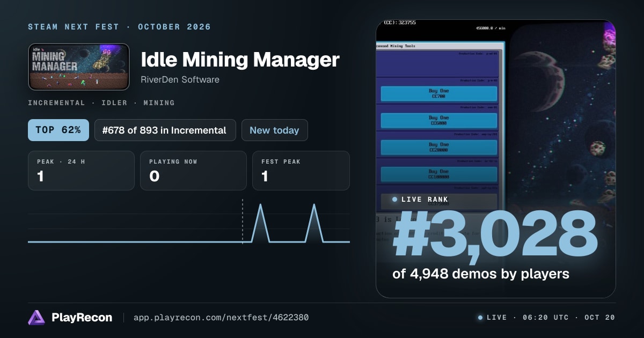Image resolution: width=644 pixels, height=338 pixels.
Task: Click the Buy One CC6000 button
Action: [438, 121]
